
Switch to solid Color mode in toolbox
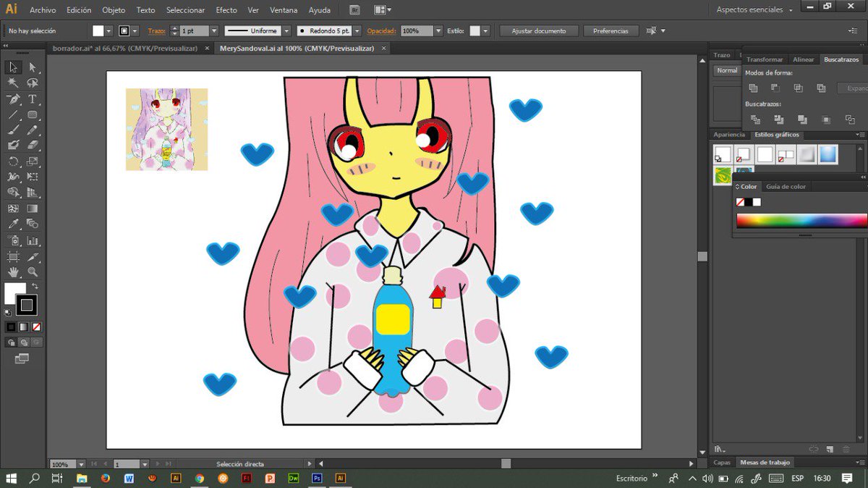coord(11,327)
